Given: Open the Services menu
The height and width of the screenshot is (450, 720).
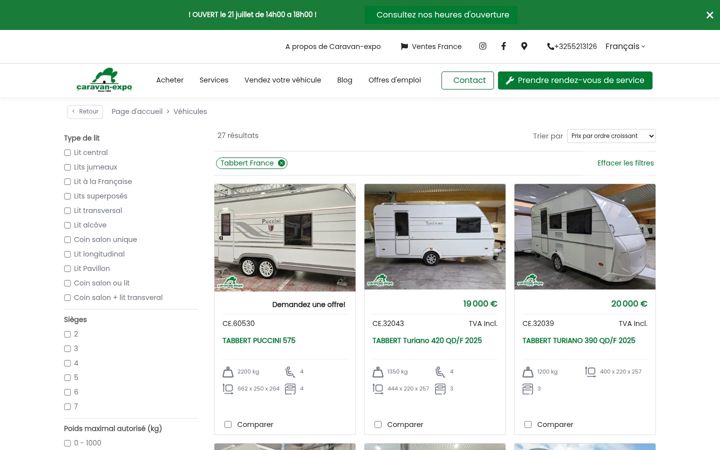Looking at the screenshot, I should tap(214, 80).
